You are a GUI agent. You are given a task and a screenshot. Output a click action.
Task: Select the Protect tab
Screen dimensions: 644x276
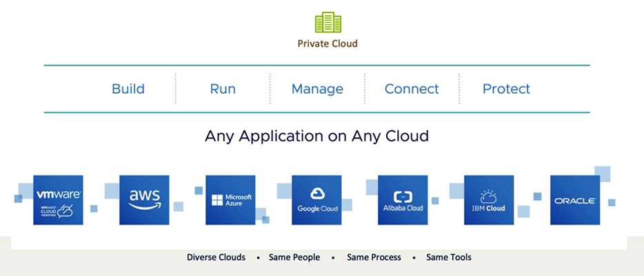pyautogui.click(x=506, y=89)
